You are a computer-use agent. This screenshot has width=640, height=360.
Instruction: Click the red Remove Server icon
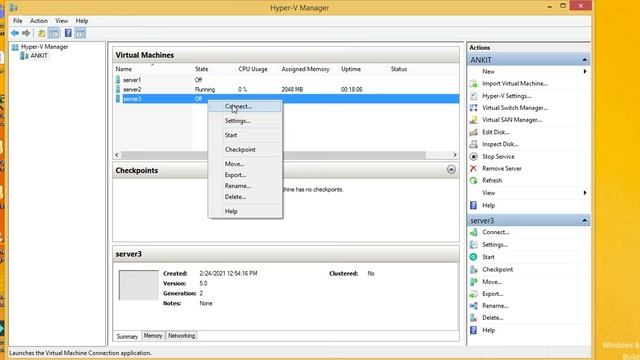[473, 169]
